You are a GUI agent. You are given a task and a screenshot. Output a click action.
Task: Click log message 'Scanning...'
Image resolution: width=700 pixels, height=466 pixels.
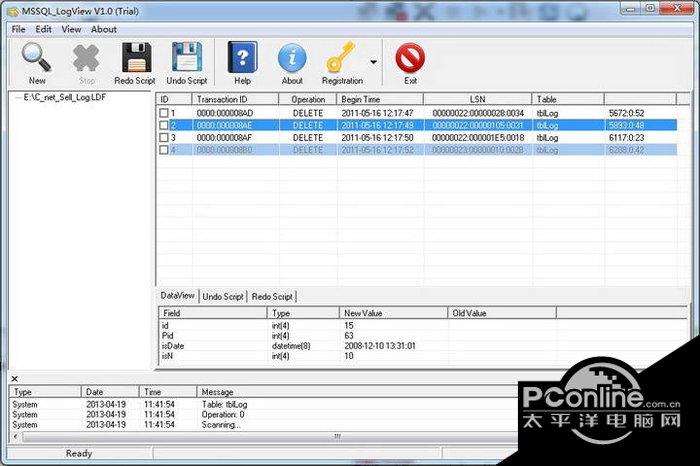click(x=221, y=425)
